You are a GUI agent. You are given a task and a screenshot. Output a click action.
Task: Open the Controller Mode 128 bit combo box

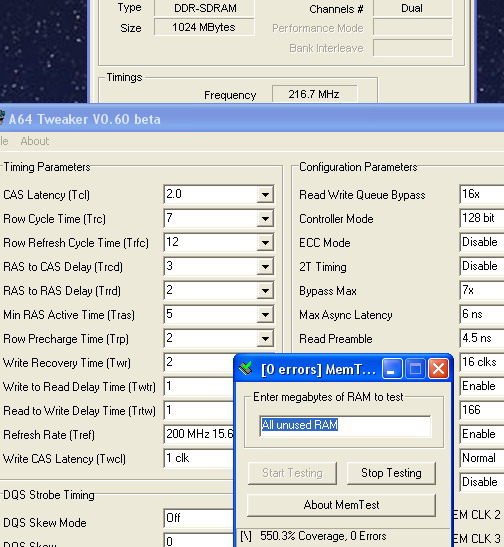[x=482, y=218]
